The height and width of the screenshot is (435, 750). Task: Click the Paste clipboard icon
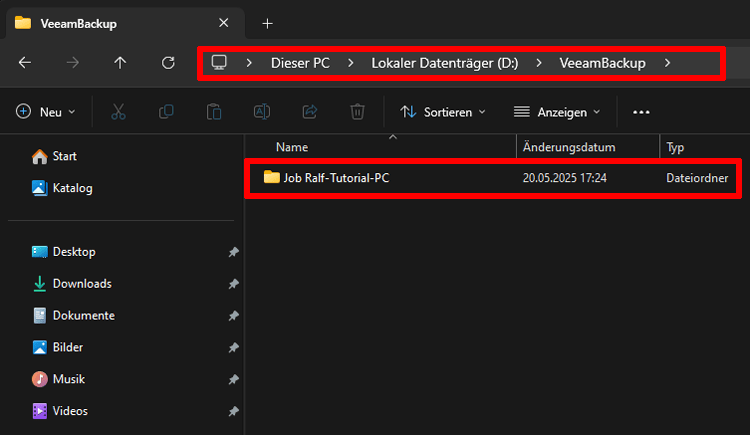(214, 112)
